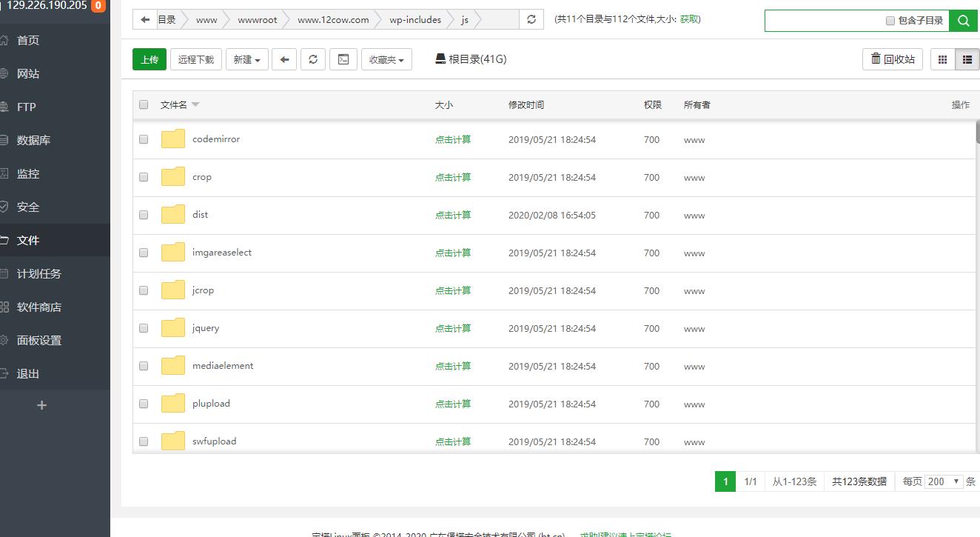Image resolution: width=980 pixels, height=537 pixels.
Task: Open the terminal from toolbar icon
Action: (x=343, y=59)
